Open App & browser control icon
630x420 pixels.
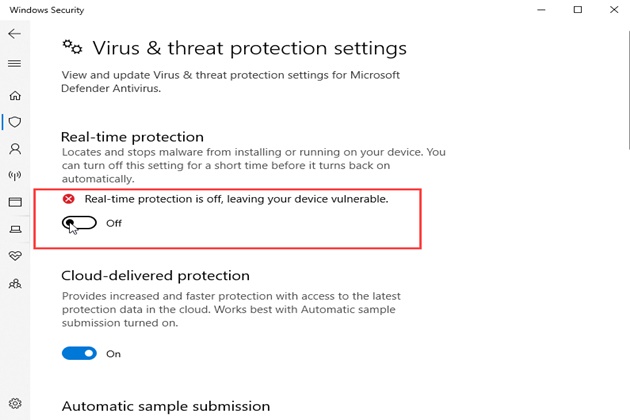[x=15, y=202]
